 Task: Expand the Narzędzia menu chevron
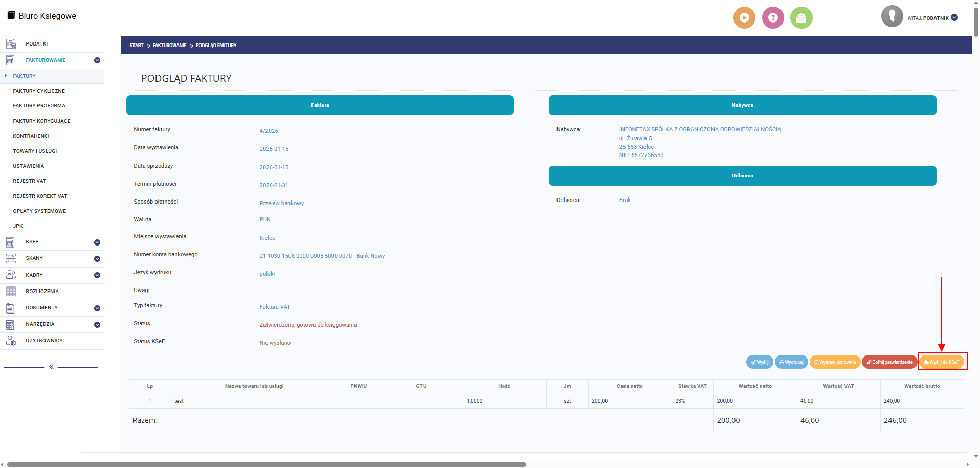coord(97,325)
